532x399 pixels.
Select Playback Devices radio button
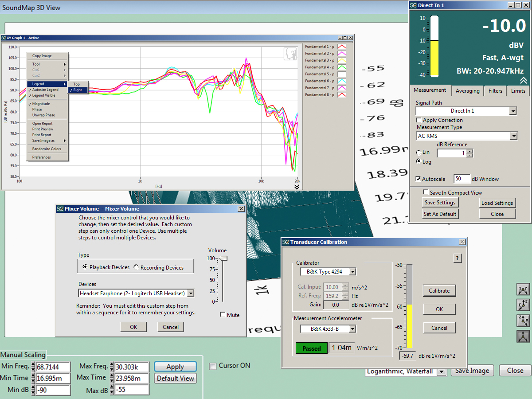coord(85,267)
